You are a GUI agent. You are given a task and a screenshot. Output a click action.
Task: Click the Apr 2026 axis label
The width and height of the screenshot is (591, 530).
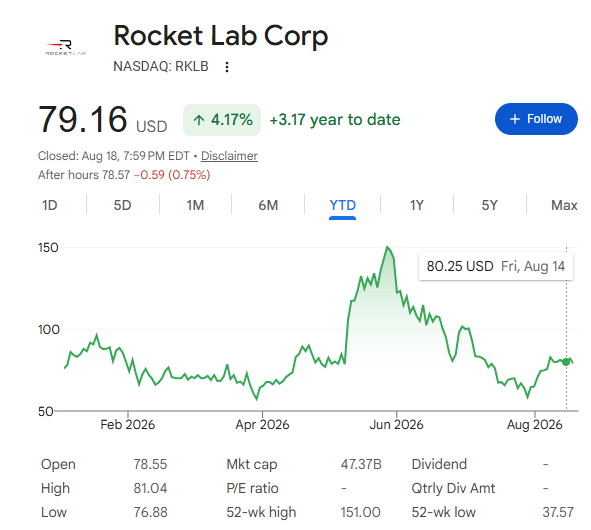[262, 425]
